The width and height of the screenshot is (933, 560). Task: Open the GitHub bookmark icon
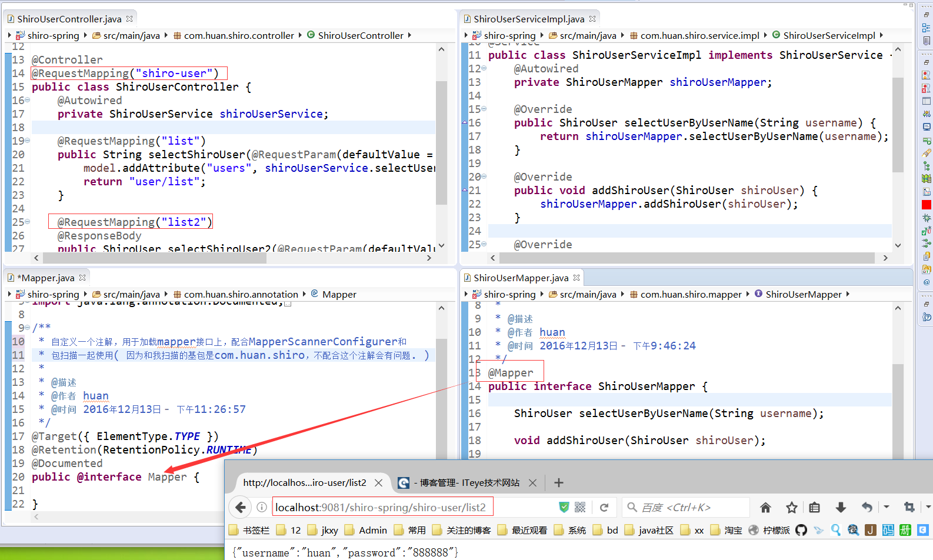801,530
